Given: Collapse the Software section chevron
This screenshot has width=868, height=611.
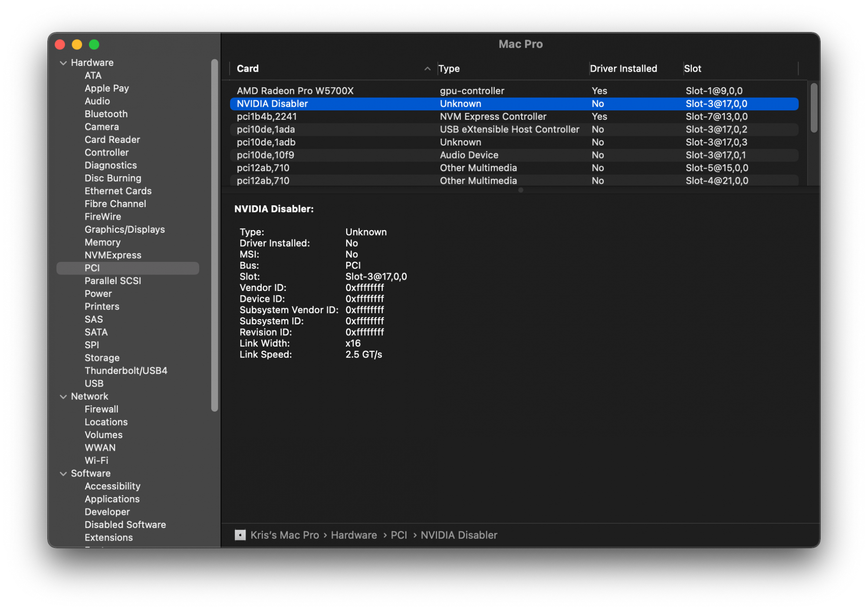Looking at the screenshot, I should (x=63, y=474).
